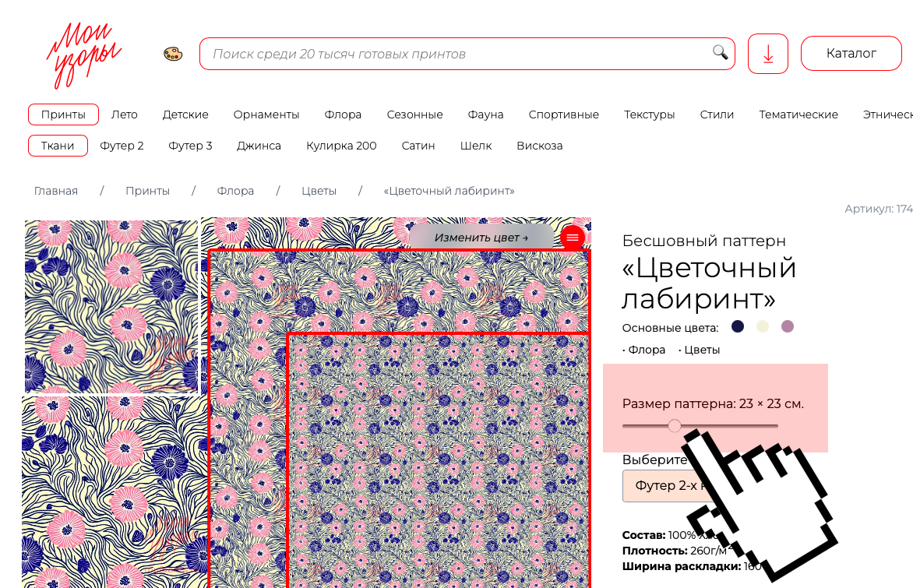Choose the Кулирка 200 fabric
The height and width of the screenshot is (588, 913).
click(x=341, y=146)
